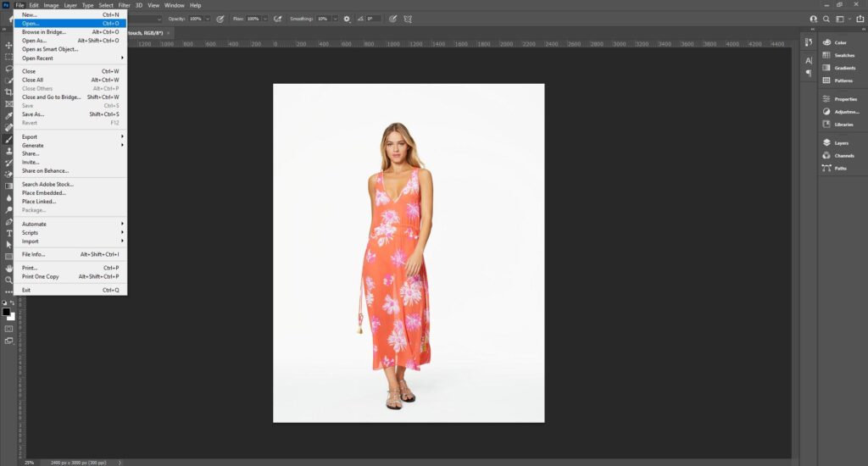The width and height of the screenshot is (868, 466).
Task: Open the Edit Toolbar three-dots button
Action: [x=8, y=291]
